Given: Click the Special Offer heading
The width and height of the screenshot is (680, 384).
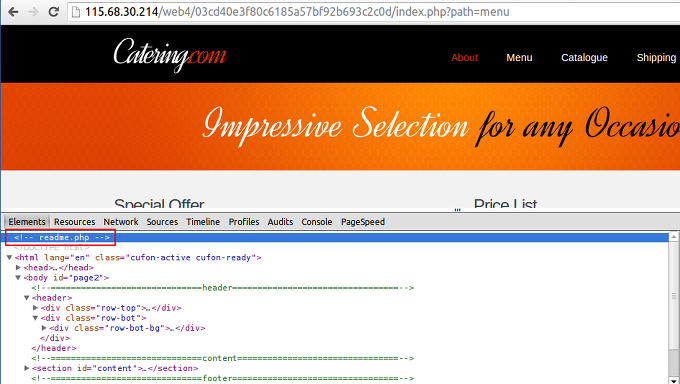Looking at the screenshot, I should (159, 204).
